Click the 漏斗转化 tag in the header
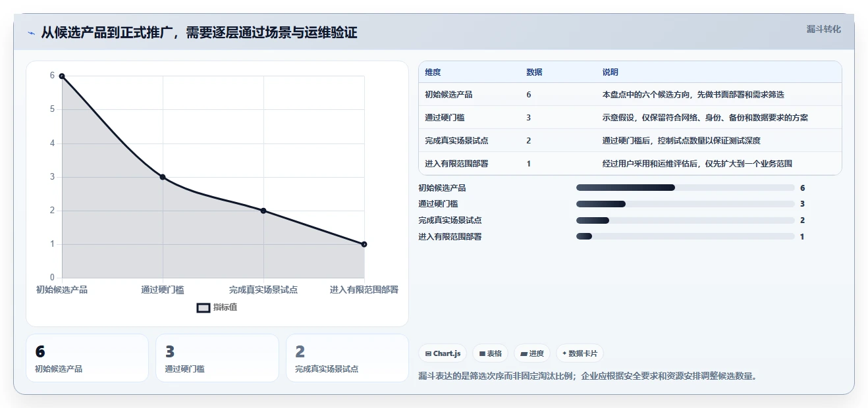 [823, 29]
